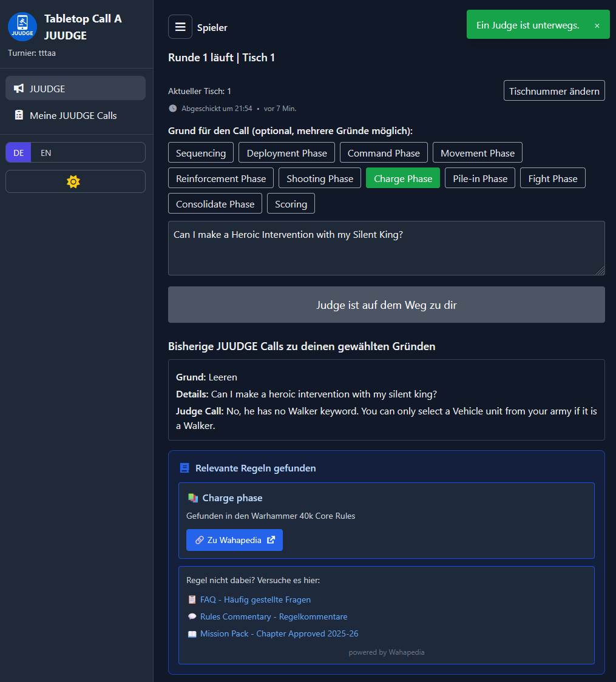Screen dimensions: 616x682
Task: Click into the Heroic Intervention question text field
Action: point(386,248)
